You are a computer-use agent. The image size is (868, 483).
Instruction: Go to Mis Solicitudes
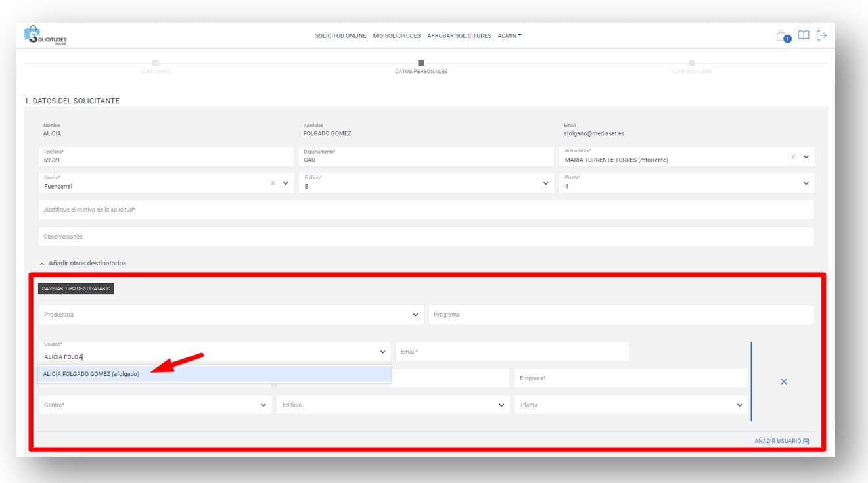coord(396,36)
